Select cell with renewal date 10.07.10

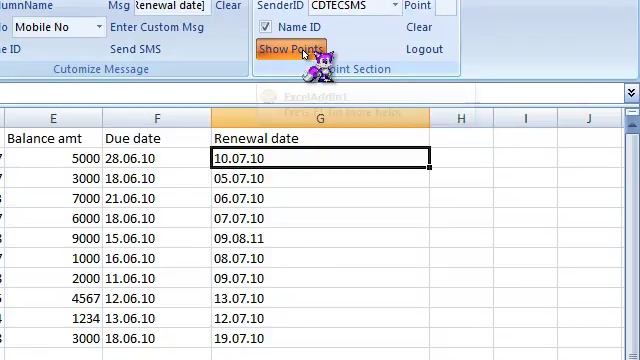[x=320, y=158]
